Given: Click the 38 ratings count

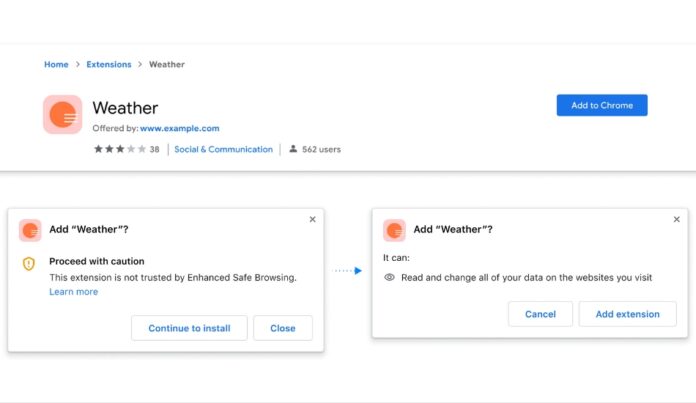Looking at the screenshot, I should (154, 150).
